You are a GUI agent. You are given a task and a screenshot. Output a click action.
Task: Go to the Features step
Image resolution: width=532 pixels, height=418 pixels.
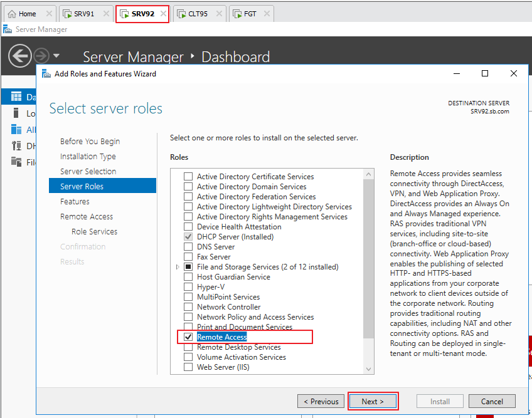click(x=75, y=201)
